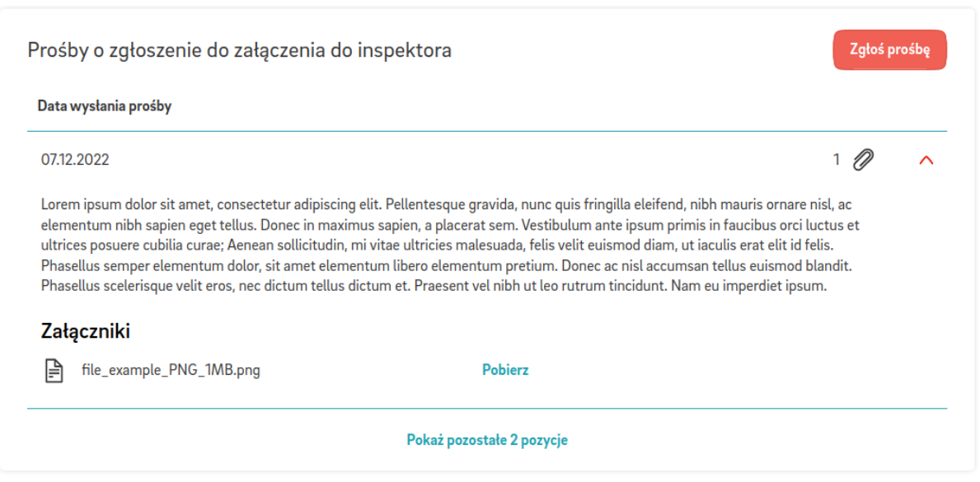Click the file_example_PNG_1MB.png file name
980x482 pixels.
click(171, 370)
